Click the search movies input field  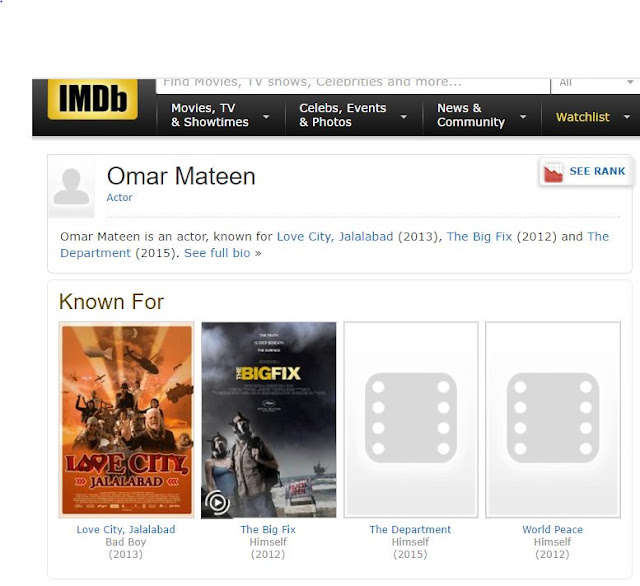(353, 85)
